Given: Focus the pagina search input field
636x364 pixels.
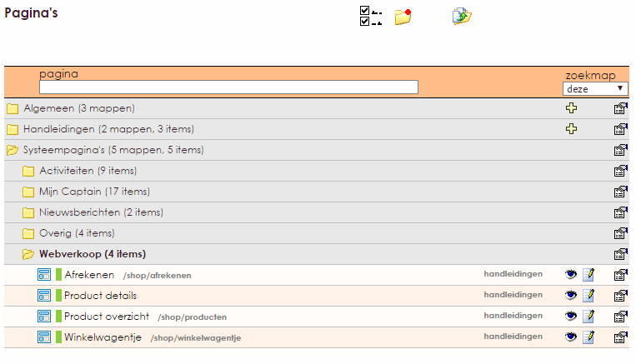Looking at the screenshot, I should (228, 87).
